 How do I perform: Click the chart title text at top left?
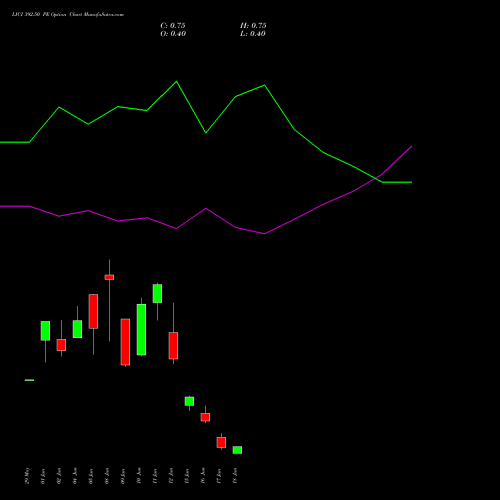point(68,15)
